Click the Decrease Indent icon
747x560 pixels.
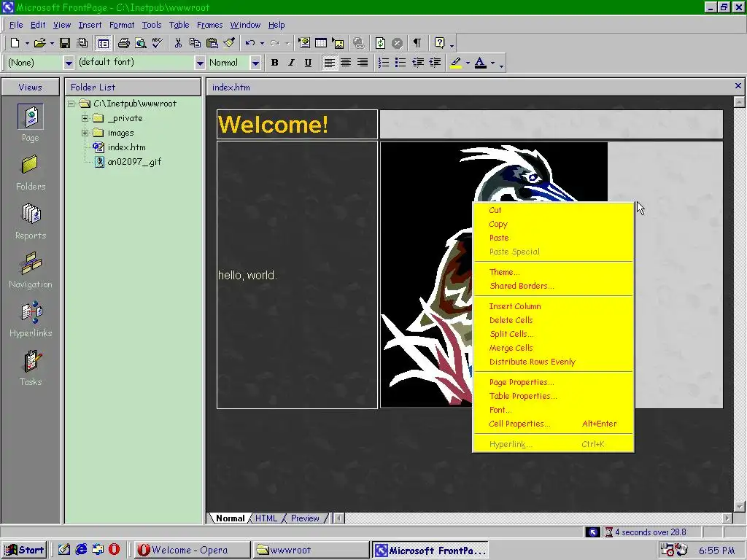(x=418, y=63)
